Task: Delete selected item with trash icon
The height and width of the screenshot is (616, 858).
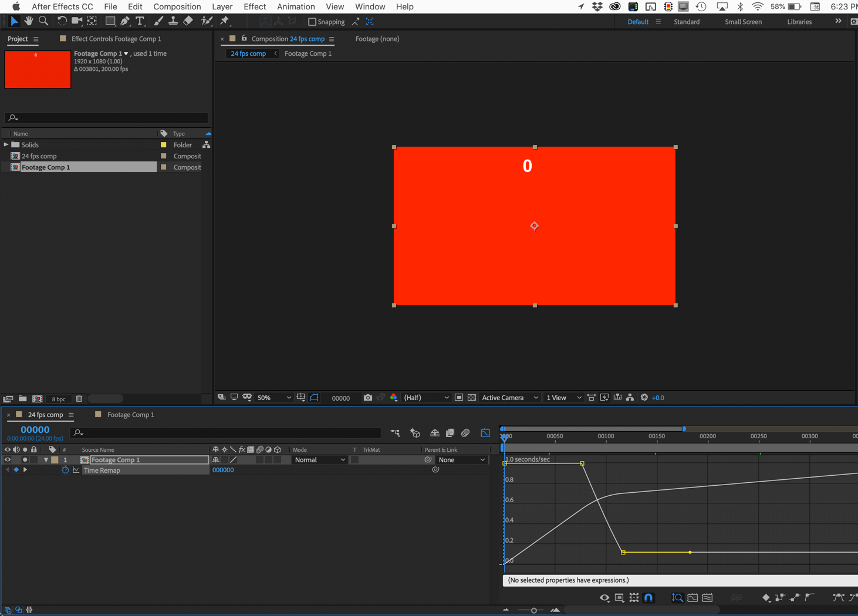Action: coord(79,399)
